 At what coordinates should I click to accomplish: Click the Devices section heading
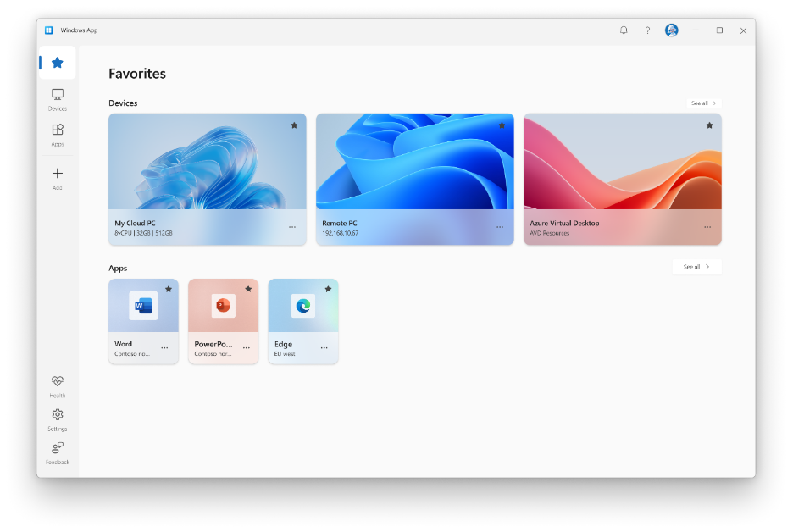pyautogui.click(x=123, y=103)
